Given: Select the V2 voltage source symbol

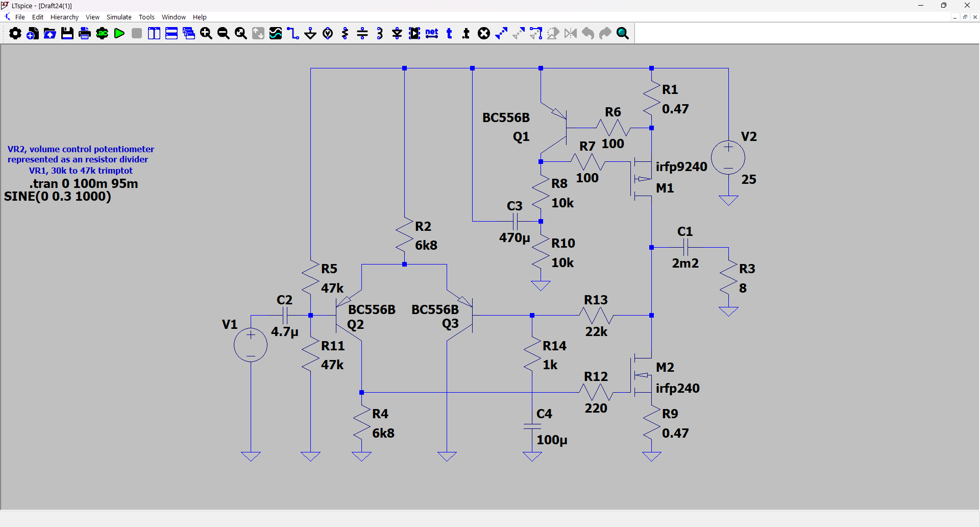Looking at the screenshot, I should tap(728, 157).
